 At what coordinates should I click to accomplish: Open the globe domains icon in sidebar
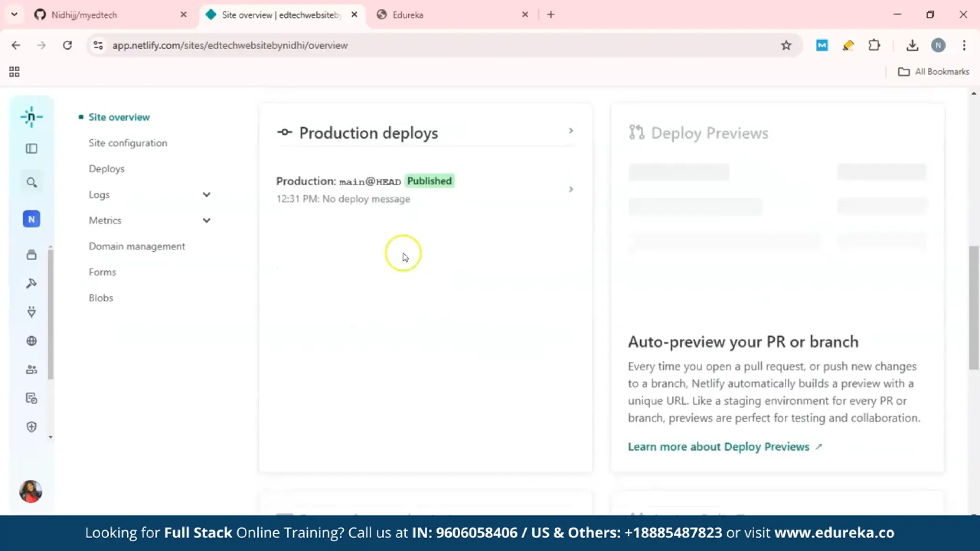pos(32,341)
